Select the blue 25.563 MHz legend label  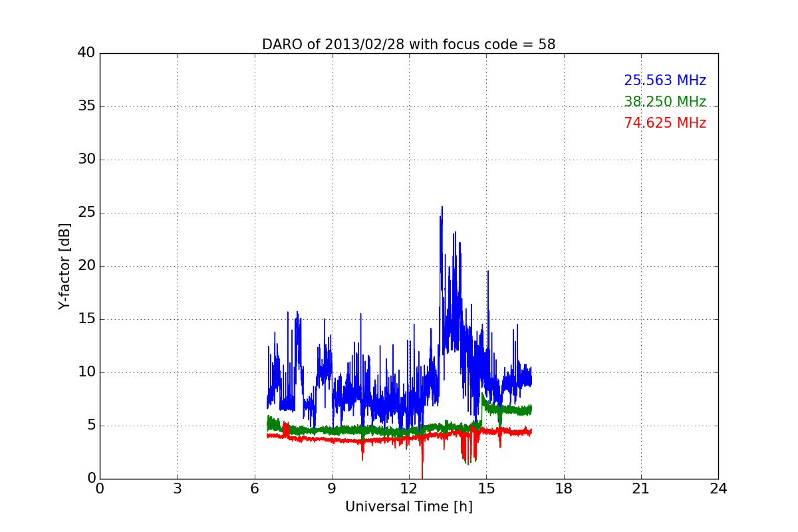point(665,80)
